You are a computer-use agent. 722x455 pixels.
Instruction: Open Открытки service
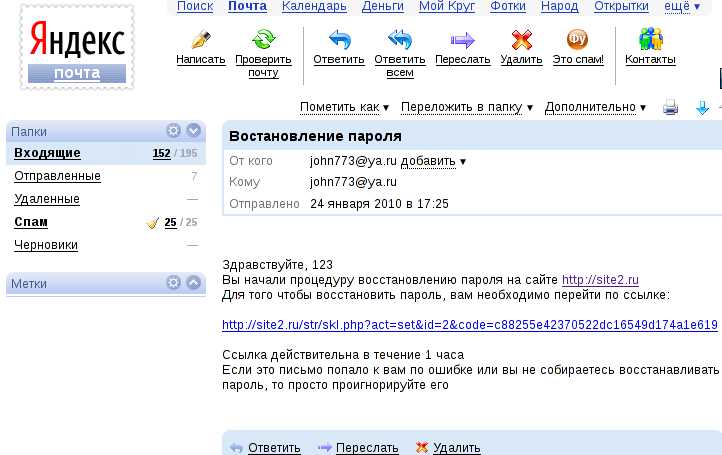(621, 6)
